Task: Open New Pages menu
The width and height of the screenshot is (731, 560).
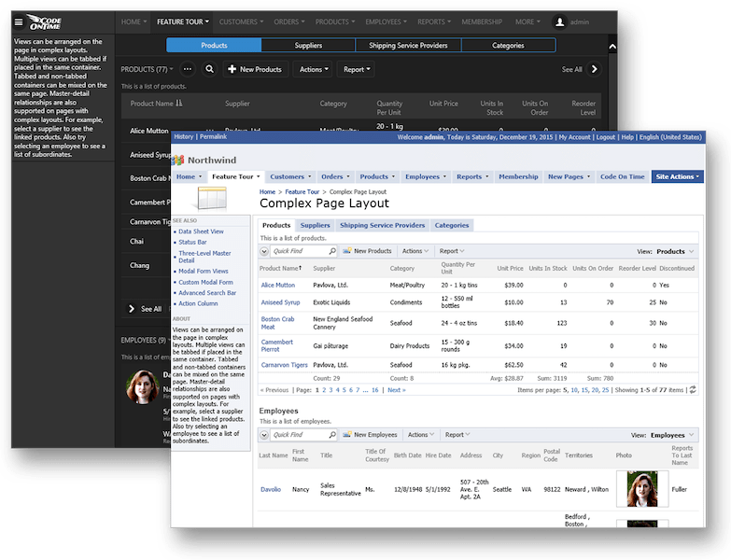Action: point(569,176)
